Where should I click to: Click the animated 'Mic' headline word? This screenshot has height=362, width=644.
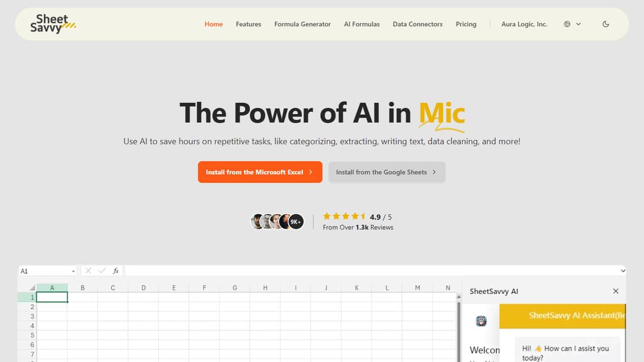click(442, 113)
